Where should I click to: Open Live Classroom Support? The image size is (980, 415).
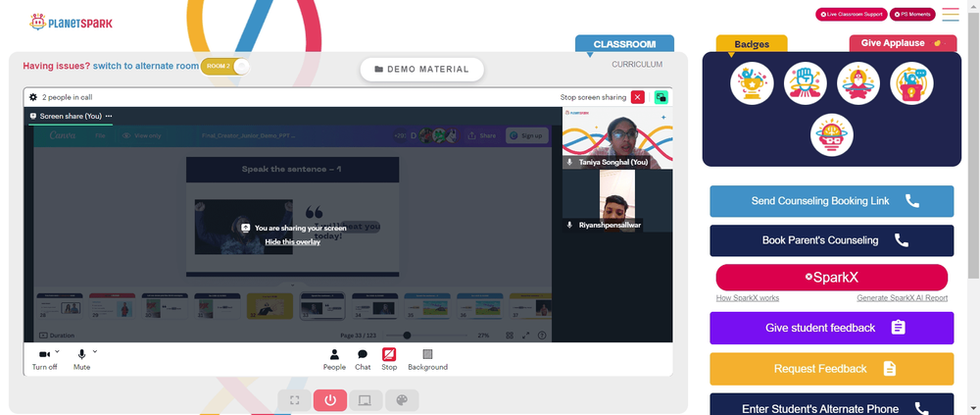pos(852,14)
